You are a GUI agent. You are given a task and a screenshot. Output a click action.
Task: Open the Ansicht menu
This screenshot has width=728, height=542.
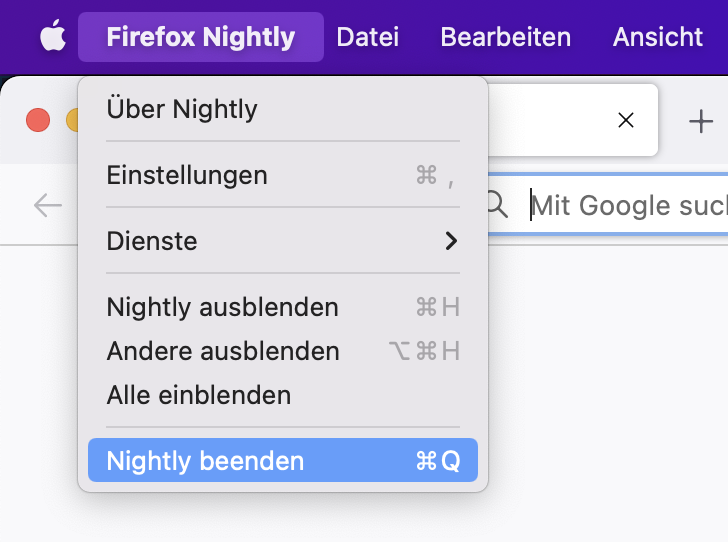pos(657,37)
